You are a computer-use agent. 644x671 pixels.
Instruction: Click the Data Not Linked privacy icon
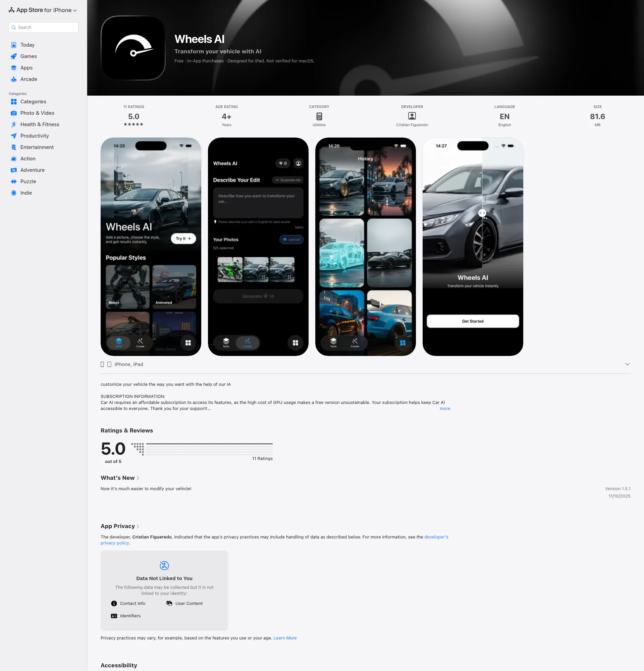pos(164,566)
